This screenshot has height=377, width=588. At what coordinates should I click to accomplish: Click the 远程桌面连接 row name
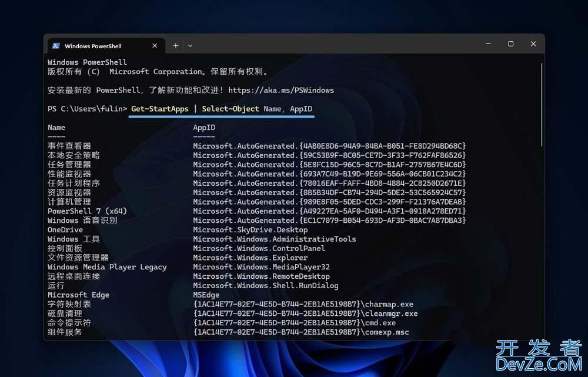73,276
